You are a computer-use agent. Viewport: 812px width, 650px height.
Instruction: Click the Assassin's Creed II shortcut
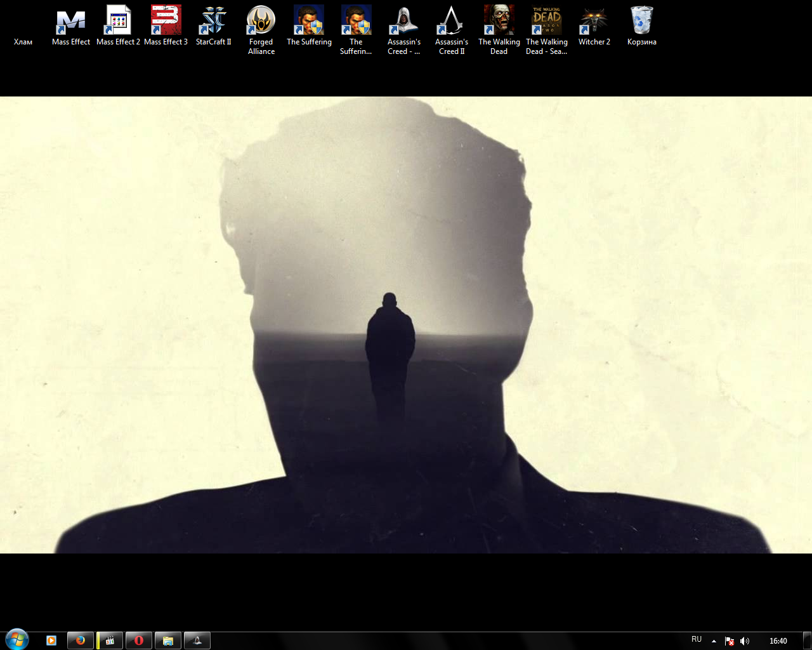tap(451, 22)
